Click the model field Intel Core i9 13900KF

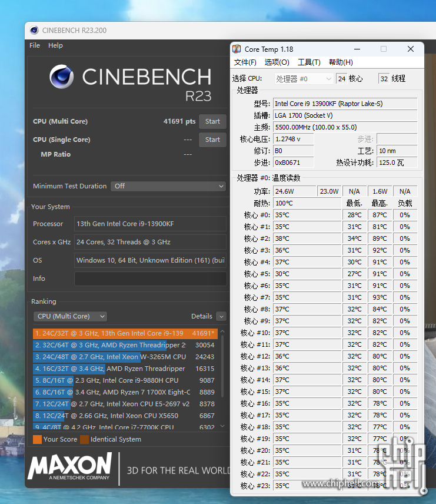coord(345,104)
